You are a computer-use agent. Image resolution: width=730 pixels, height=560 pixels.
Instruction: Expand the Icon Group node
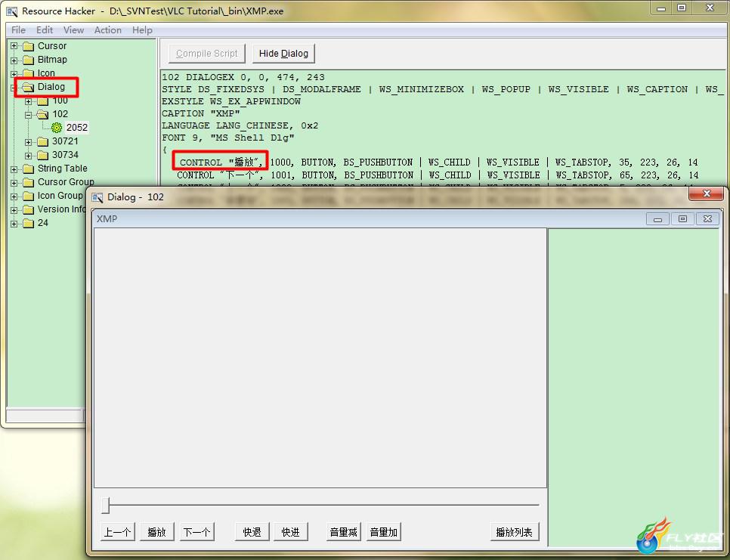pos(14,196)
